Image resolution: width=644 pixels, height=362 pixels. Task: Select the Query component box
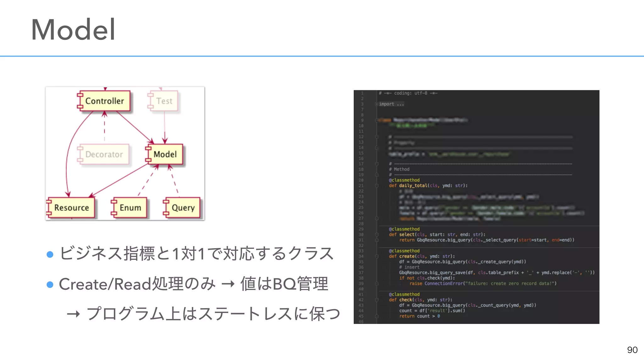coord(182,208)
